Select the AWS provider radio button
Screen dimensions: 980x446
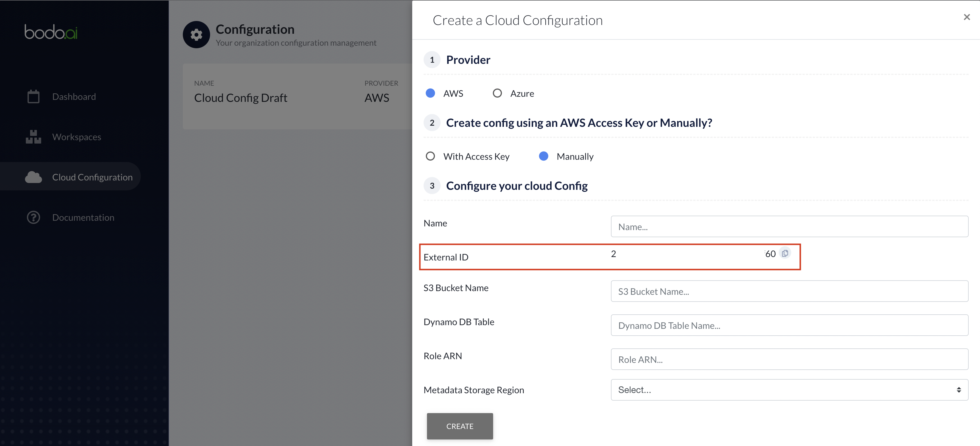(x=430, y=93)
